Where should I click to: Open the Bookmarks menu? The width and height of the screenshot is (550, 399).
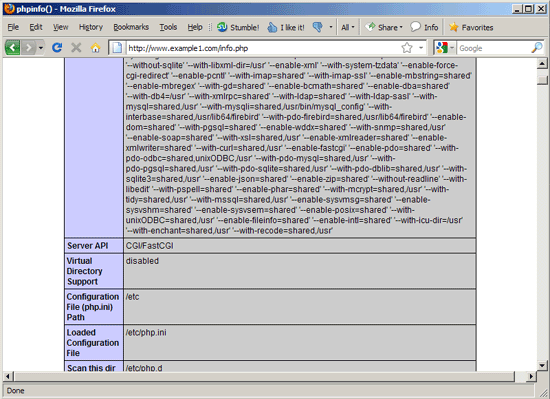pos(131,27)
